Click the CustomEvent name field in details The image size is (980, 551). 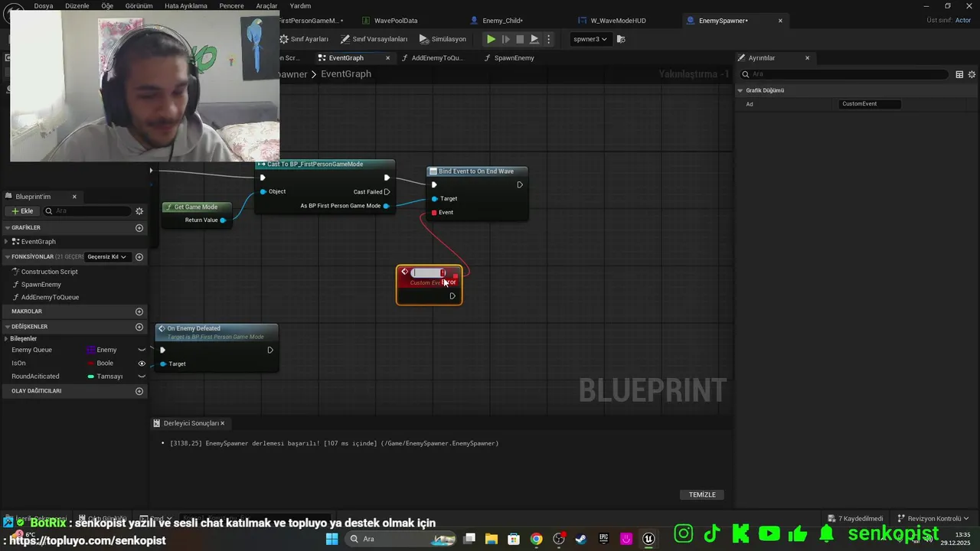click(x=870, y=104)
